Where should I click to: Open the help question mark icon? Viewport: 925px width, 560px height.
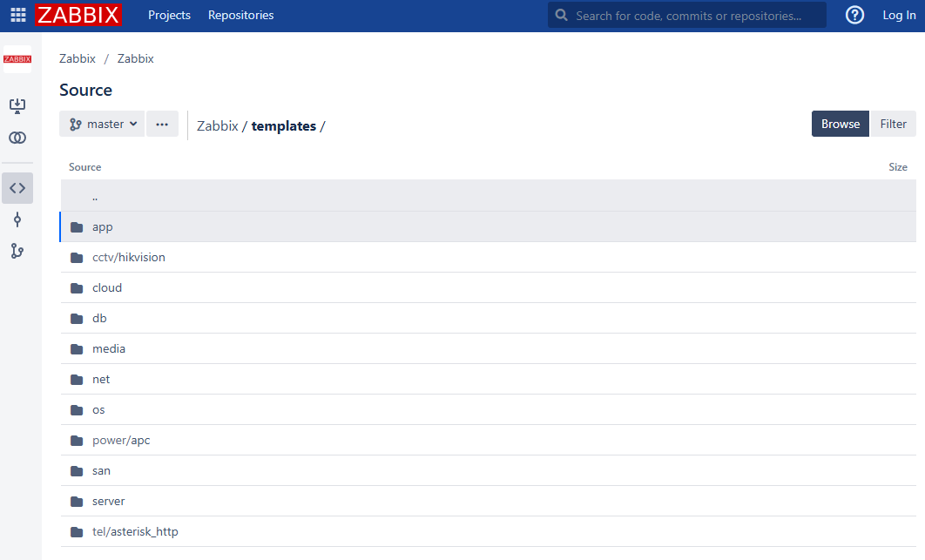(854, 15)
